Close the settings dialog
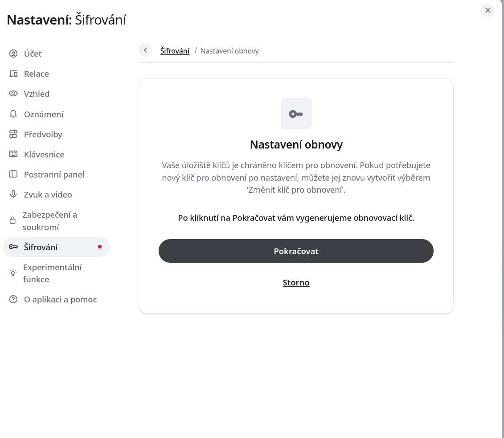The height and width of the screenshot is (438, 504). [x=488, y=10]
